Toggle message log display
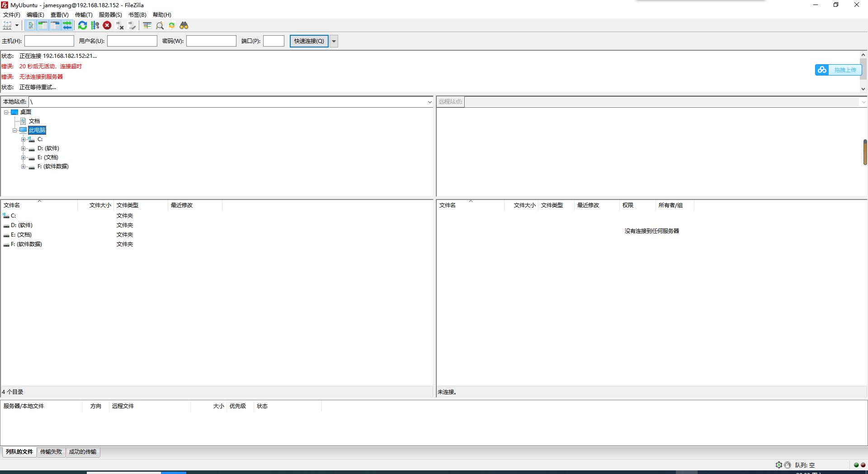 pyautogui.click(x=30, y=25)
